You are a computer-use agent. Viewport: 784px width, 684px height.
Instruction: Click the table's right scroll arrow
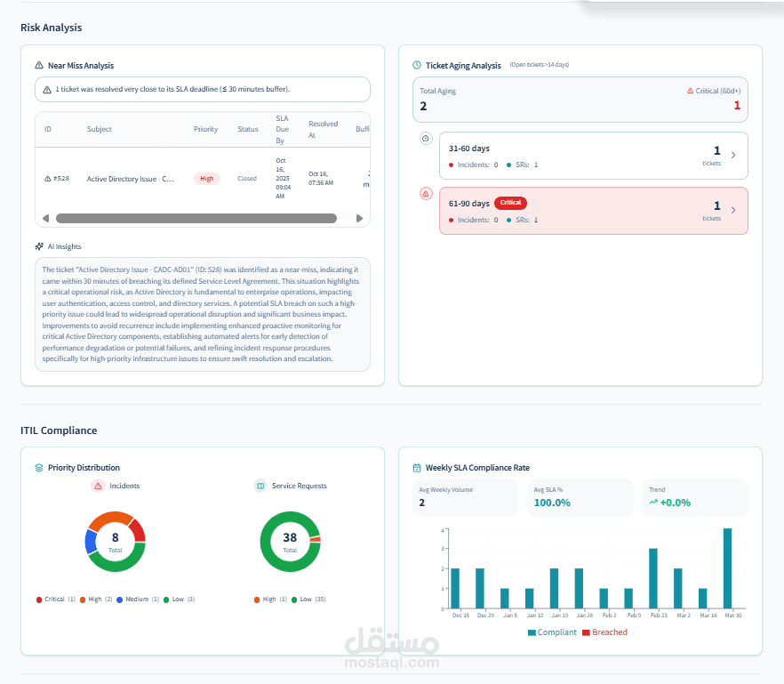click(359, 218)
